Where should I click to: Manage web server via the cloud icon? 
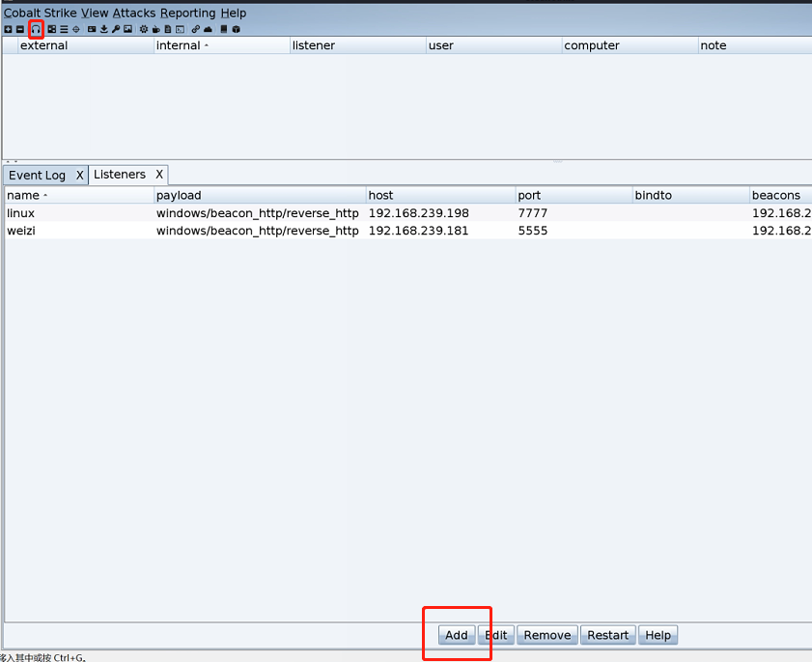pos(208,29)
